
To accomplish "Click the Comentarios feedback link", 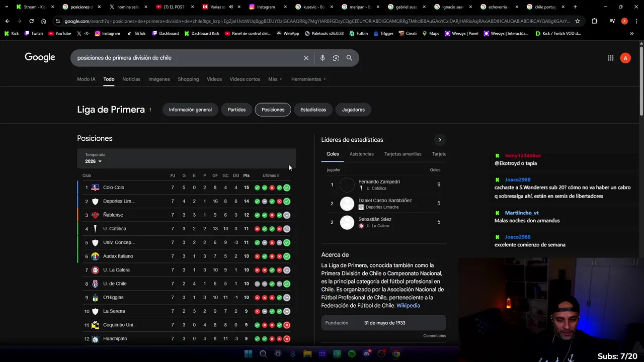I will point(435,336).
